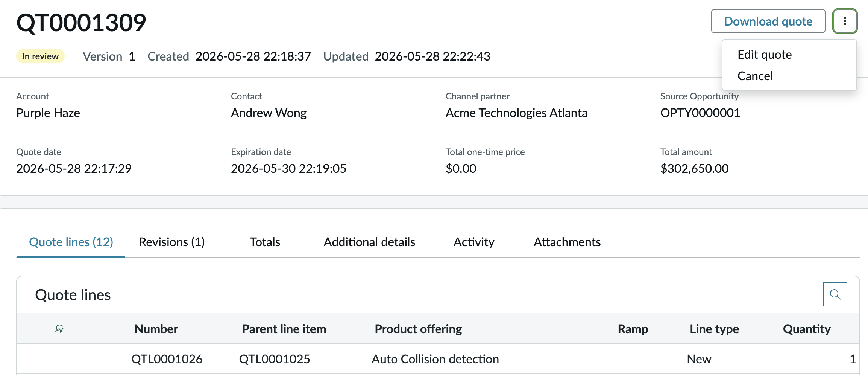Click the contact name Andrew Wong
The image size is (868, 375).
(269, 113)
